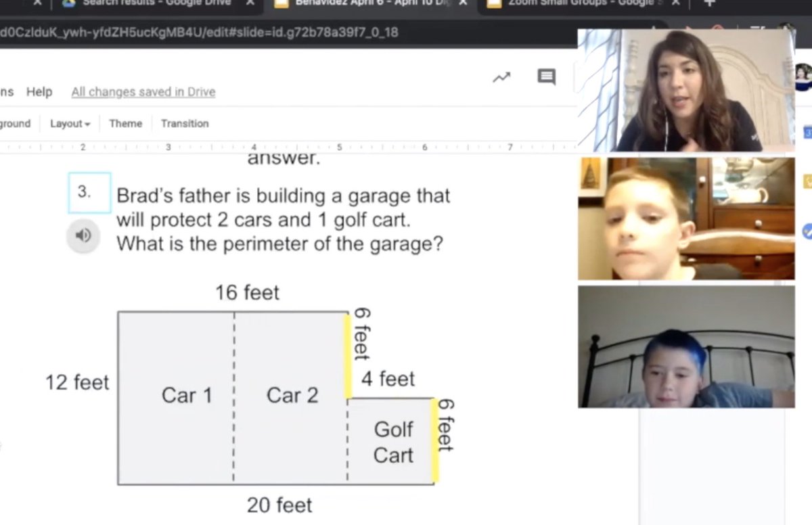Click the Theme button
The height and width of the screenshot is (525, 812).
(125, 124)
